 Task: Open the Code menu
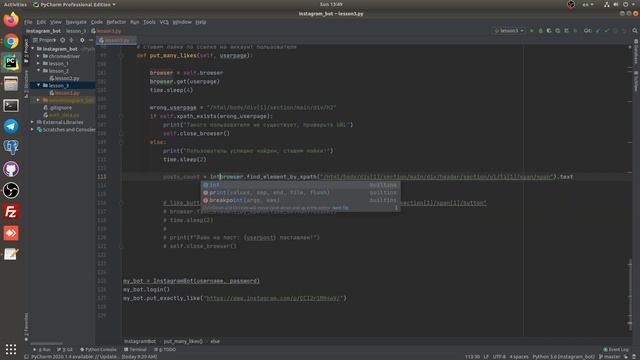(97, 22)
